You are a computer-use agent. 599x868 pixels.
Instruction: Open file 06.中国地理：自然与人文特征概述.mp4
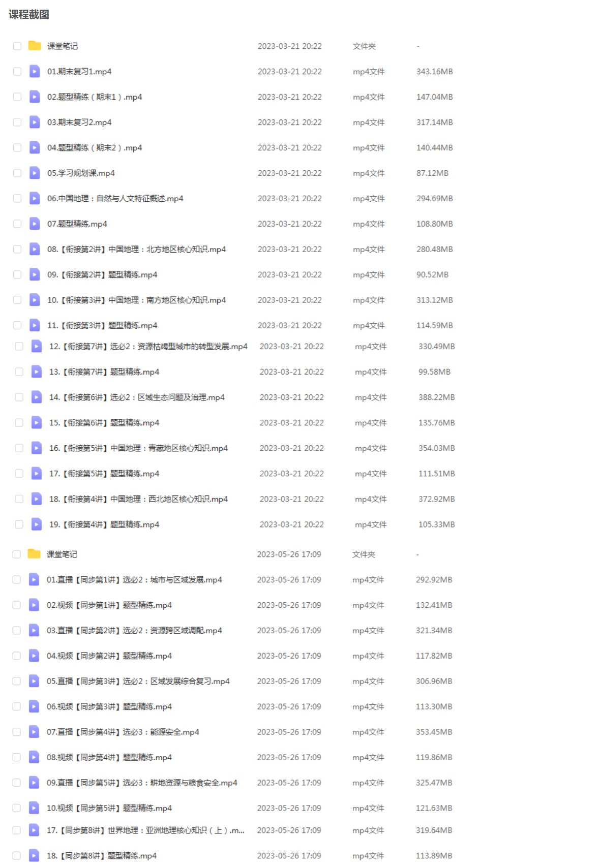coord(115,198)
